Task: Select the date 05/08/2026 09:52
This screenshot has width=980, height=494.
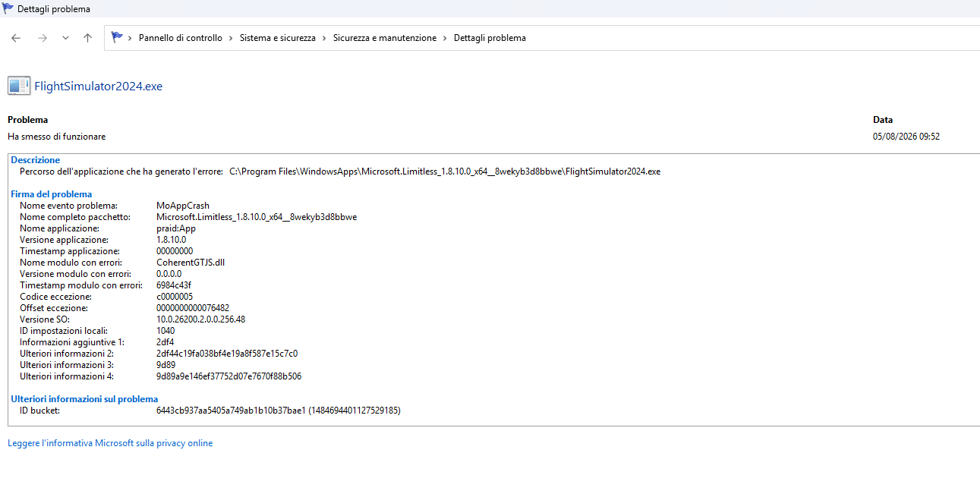Action: tap(906, 137)
